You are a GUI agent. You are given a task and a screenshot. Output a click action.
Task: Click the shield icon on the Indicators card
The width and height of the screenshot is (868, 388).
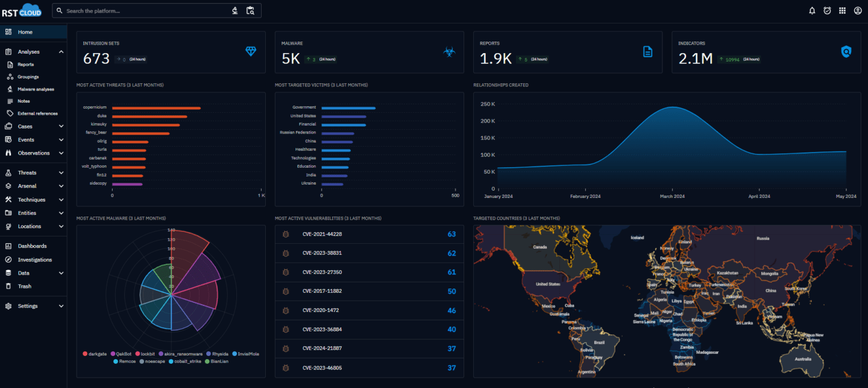(846, 52)
